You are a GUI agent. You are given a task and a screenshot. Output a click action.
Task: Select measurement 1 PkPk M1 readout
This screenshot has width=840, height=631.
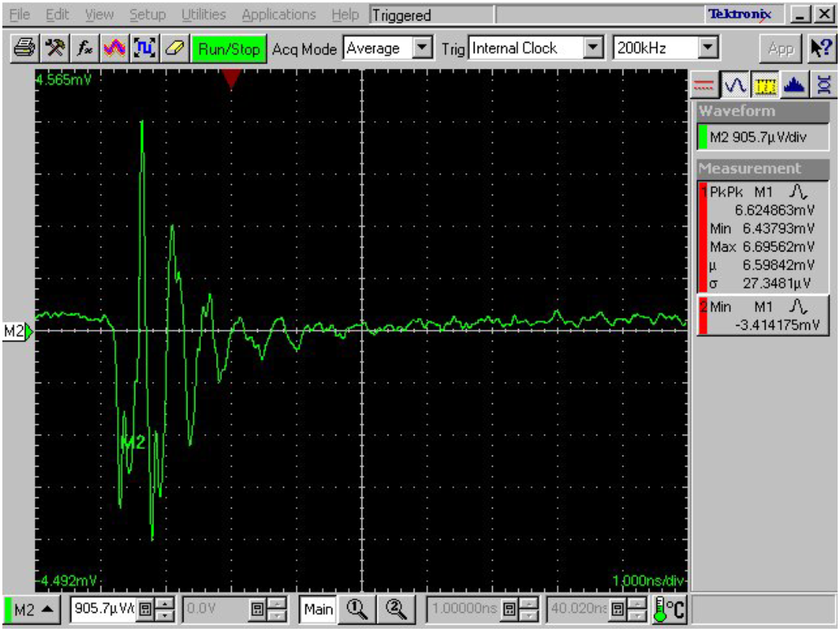pyautogui.click(x=762, y=237)
